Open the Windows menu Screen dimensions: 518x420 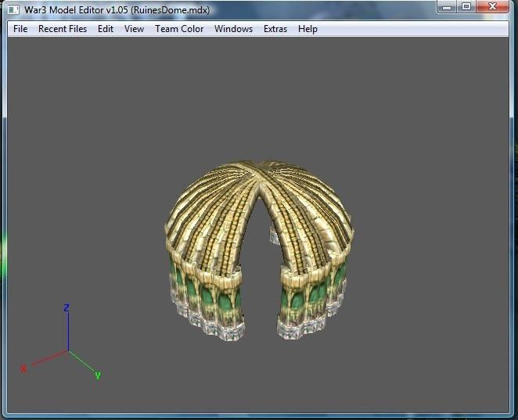[233, 29]
